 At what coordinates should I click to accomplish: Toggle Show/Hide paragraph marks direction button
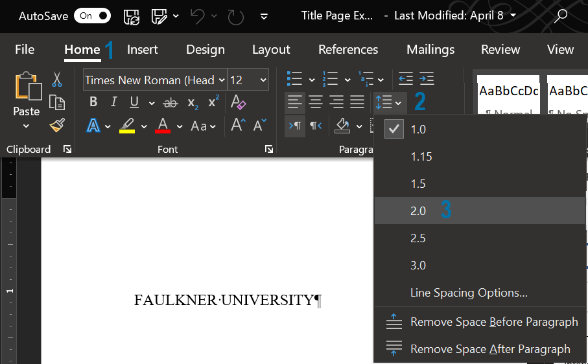(295, 126)
